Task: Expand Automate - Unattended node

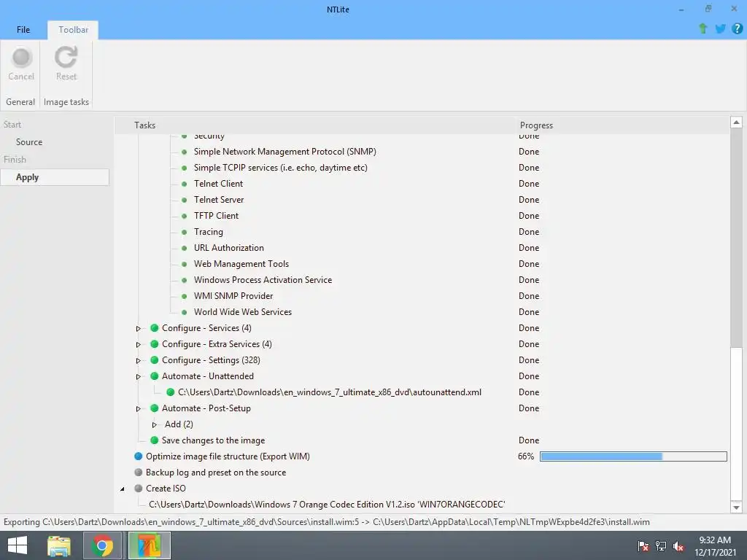Action: coord(138,377)
